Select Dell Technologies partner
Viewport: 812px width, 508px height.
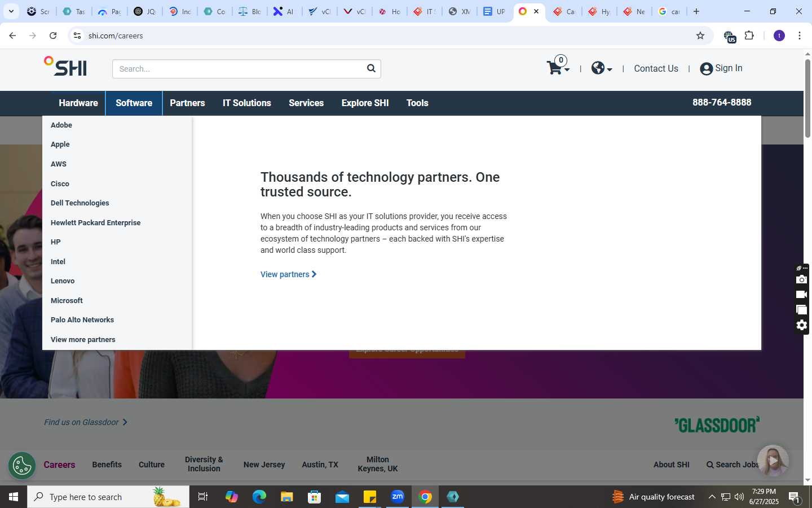click(80, 203)
